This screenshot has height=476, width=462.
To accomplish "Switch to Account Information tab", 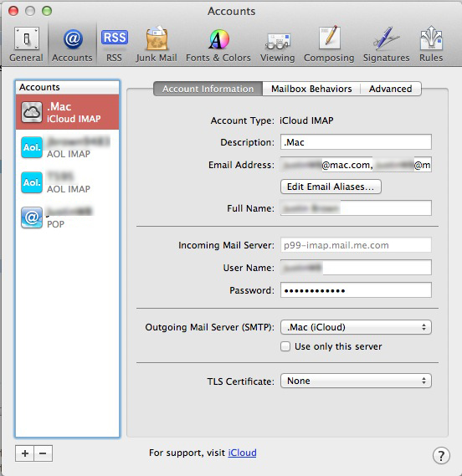I will [208, 89].
